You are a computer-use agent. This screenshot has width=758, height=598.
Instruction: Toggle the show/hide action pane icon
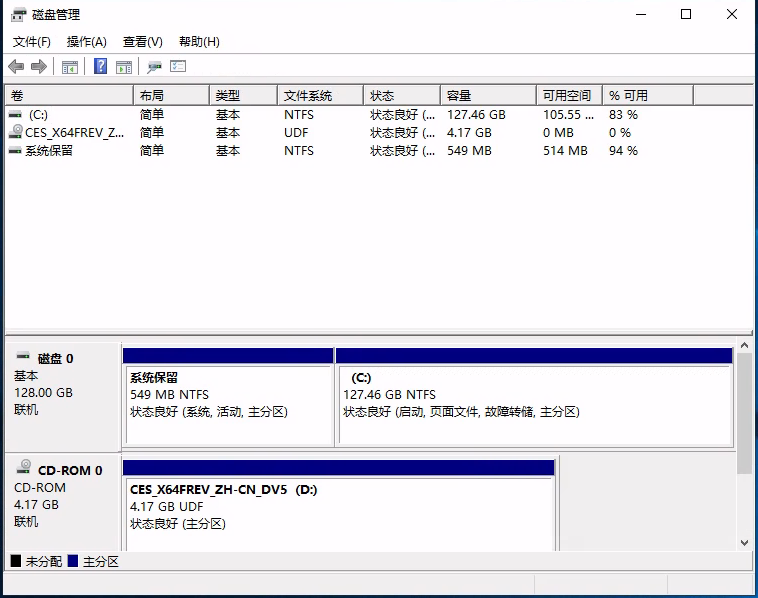123,67
